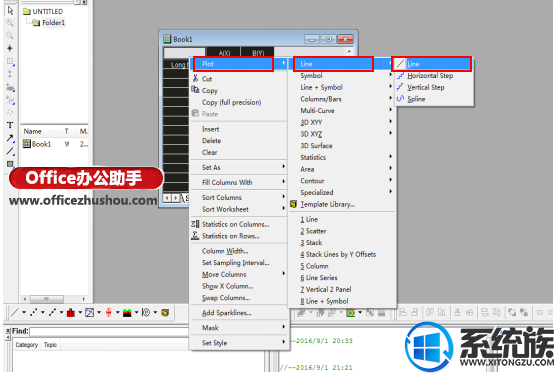Select the Line drawing tool in left toolbar

coord(10,151)
